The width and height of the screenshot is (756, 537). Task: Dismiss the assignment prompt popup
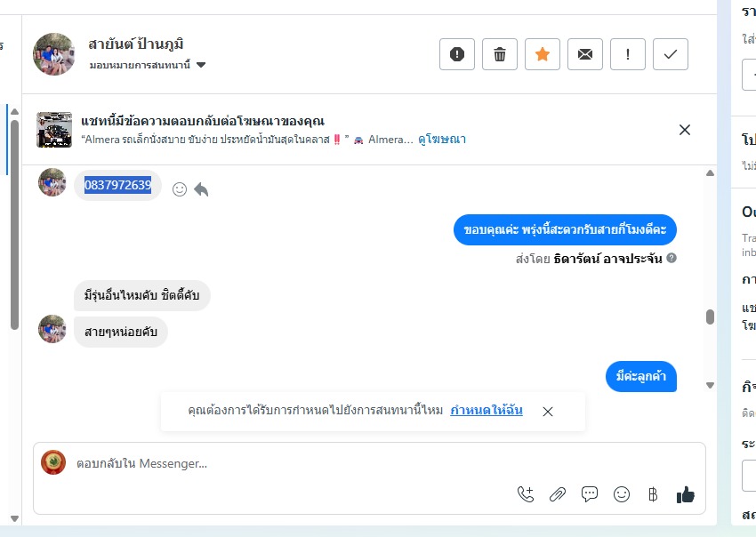pyautogui.click(x=548, y=411)
